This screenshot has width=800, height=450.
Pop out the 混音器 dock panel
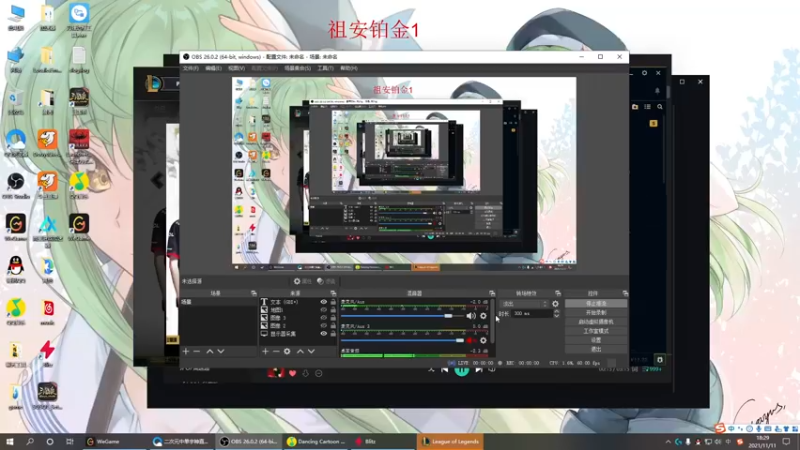click(x=492, y=293)
